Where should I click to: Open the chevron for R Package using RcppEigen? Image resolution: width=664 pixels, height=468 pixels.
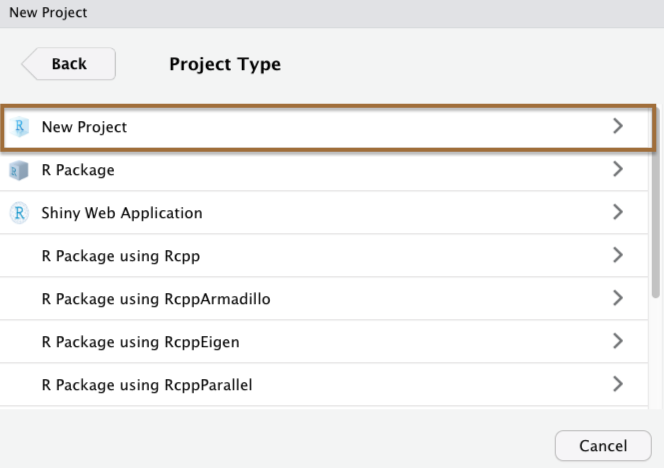coord(618,341)
